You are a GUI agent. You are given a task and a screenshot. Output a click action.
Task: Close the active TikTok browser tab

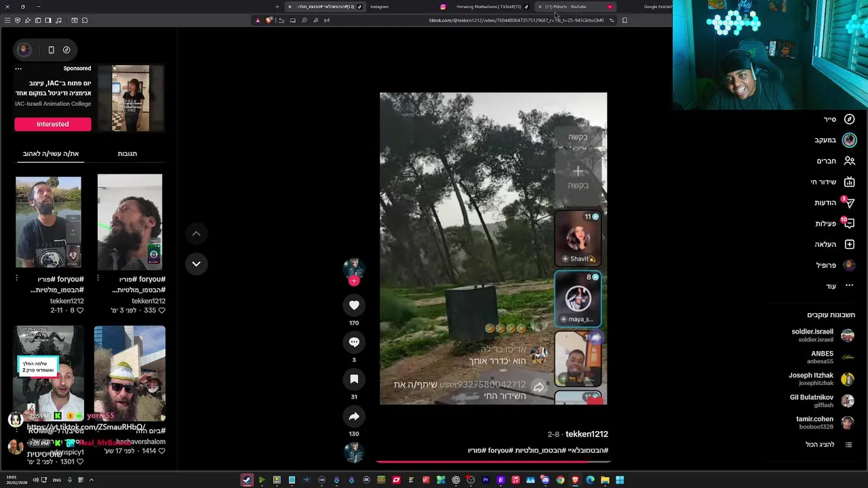(290, 7)
